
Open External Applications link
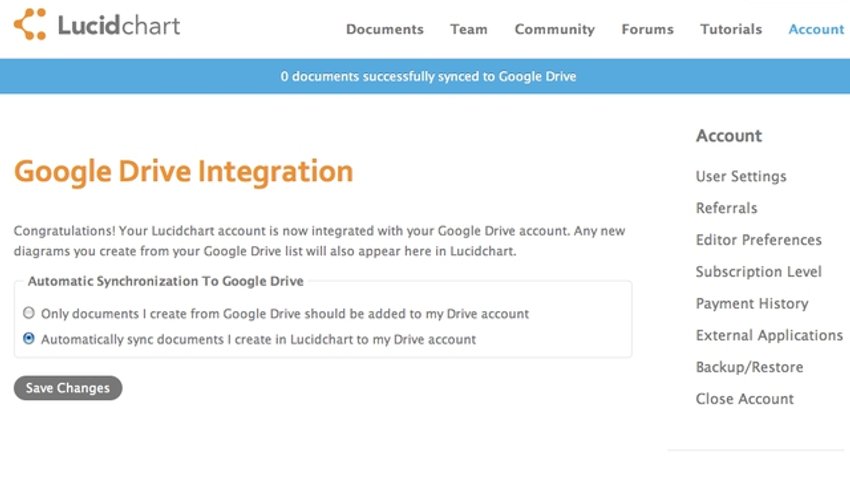tap(769, 335)
